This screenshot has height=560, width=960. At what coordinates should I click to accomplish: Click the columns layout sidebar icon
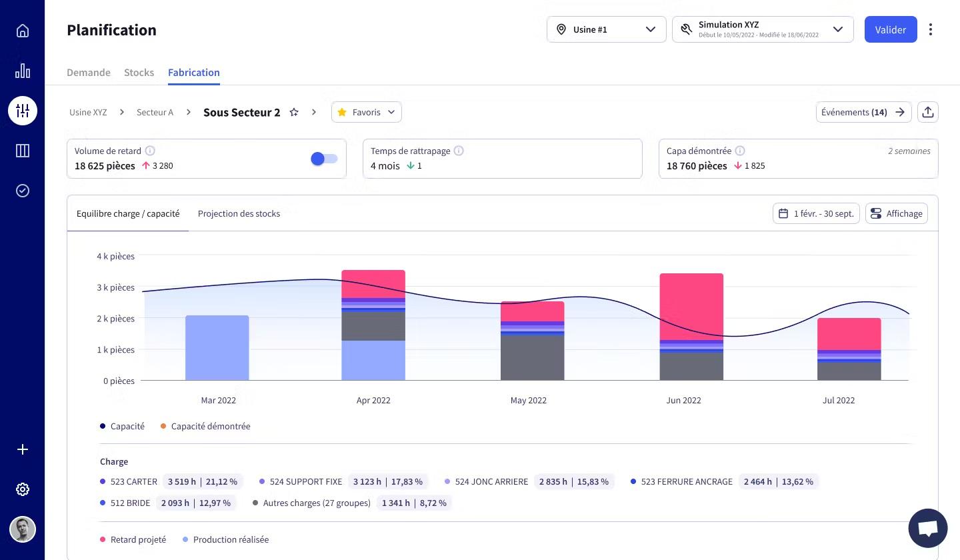pyautogui.click(x=23, y=151)
